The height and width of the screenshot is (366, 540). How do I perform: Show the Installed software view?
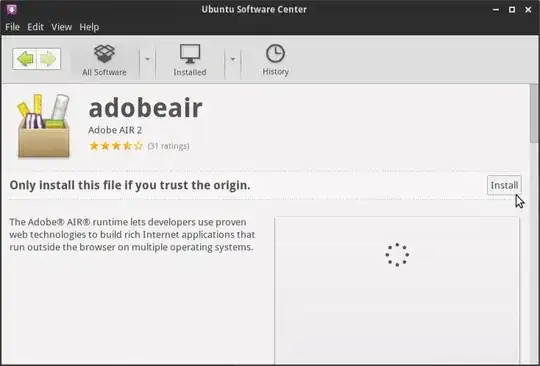pos(190,60)
